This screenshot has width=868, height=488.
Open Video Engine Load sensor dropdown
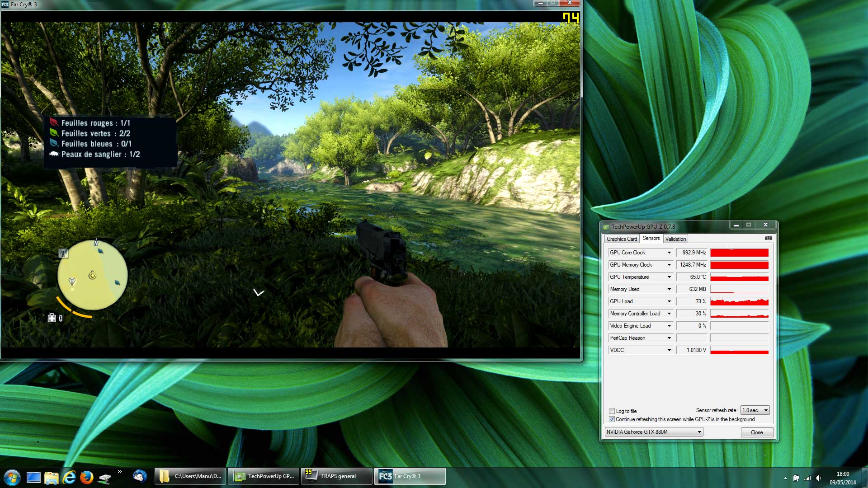point(669,326)
